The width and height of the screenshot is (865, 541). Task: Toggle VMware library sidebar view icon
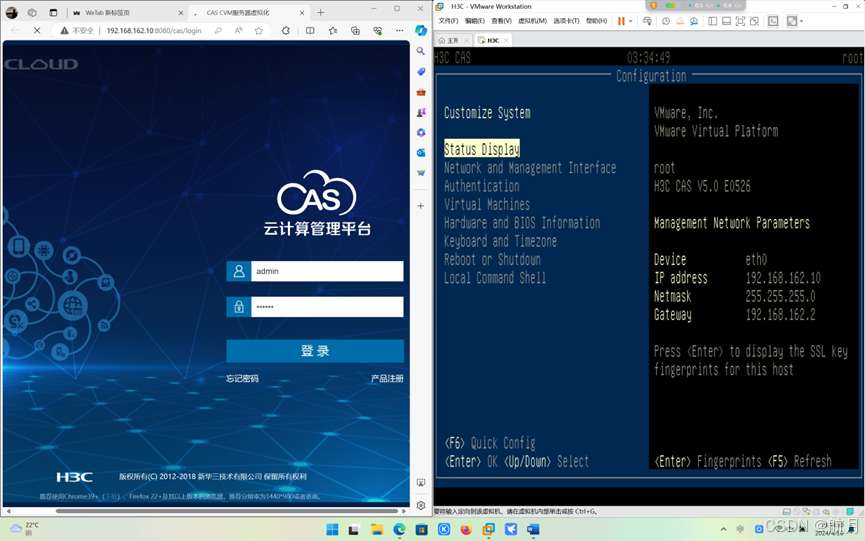click(712, 21)
